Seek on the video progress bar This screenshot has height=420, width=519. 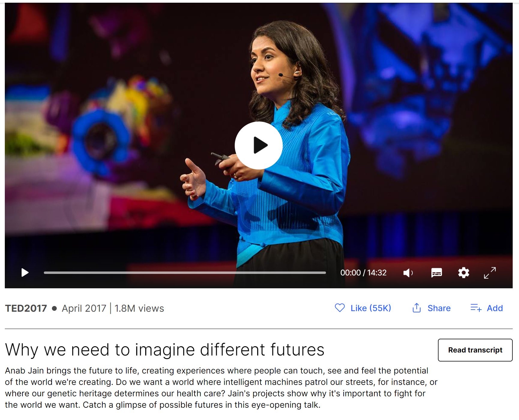tap(185, 273)
